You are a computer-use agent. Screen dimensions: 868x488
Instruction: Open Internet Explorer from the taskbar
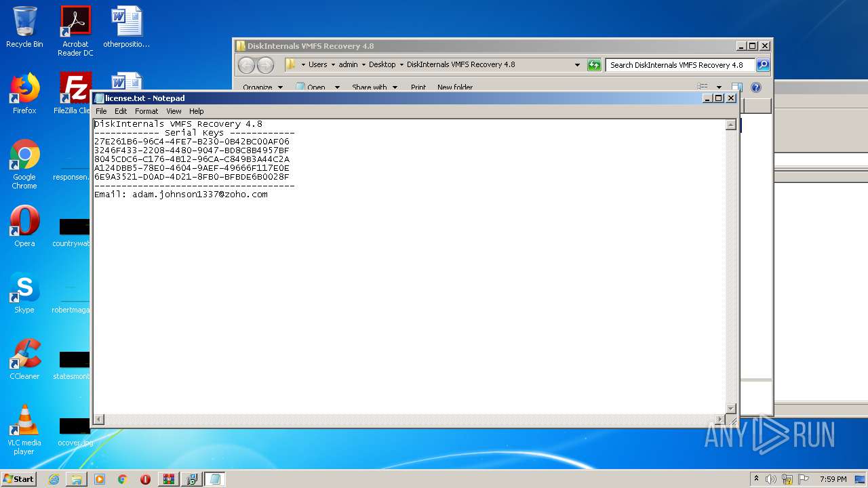[x=54, y=479]
